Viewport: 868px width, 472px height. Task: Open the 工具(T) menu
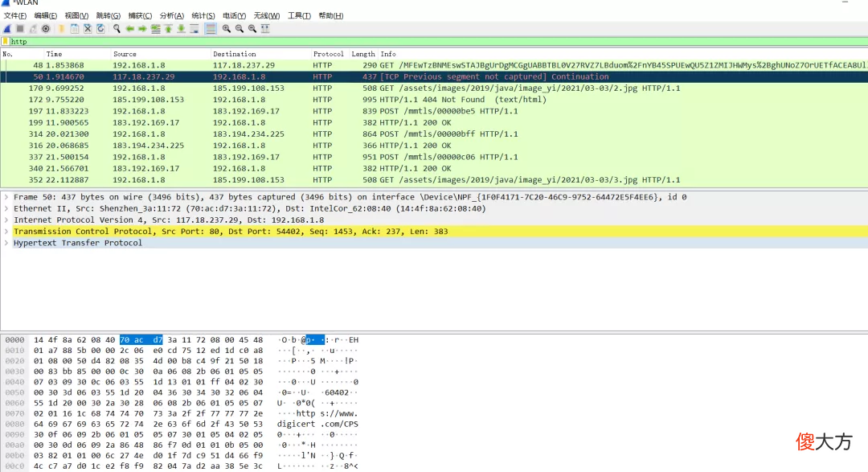point(299,15)
